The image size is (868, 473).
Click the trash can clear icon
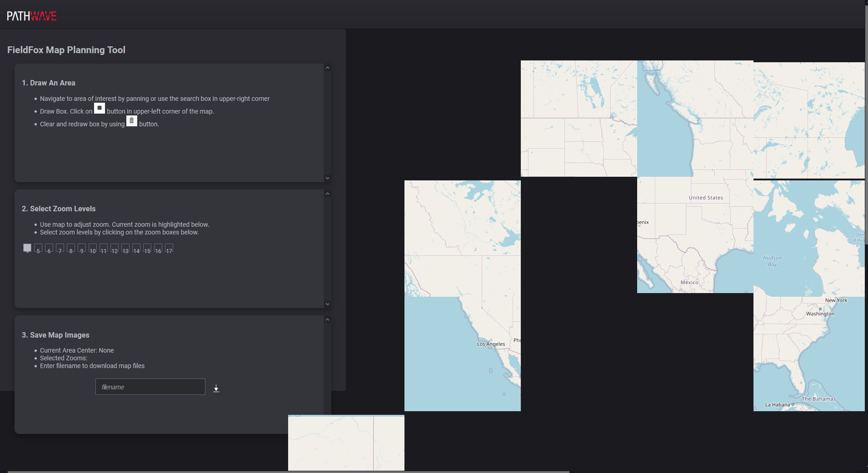[132, 121]
